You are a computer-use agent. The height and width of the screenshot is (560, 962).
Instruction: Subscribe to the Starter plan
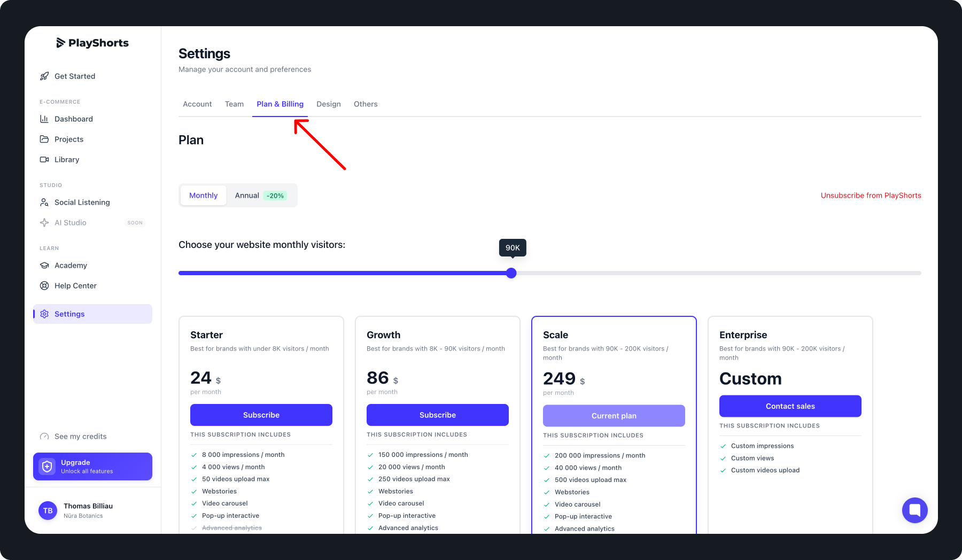pos(261,415)
